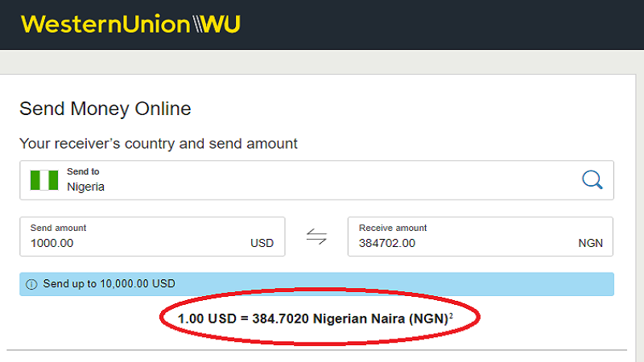Screen dimensions: 644x362
Task: Click the WU double-slash logo mark
Action: [216, 24]
